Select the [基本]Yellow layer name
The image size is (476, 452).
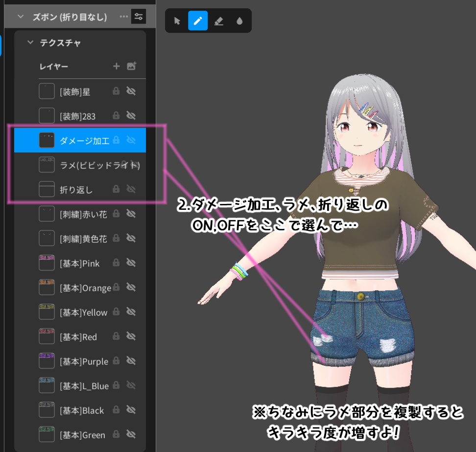(x=84, y=313)
